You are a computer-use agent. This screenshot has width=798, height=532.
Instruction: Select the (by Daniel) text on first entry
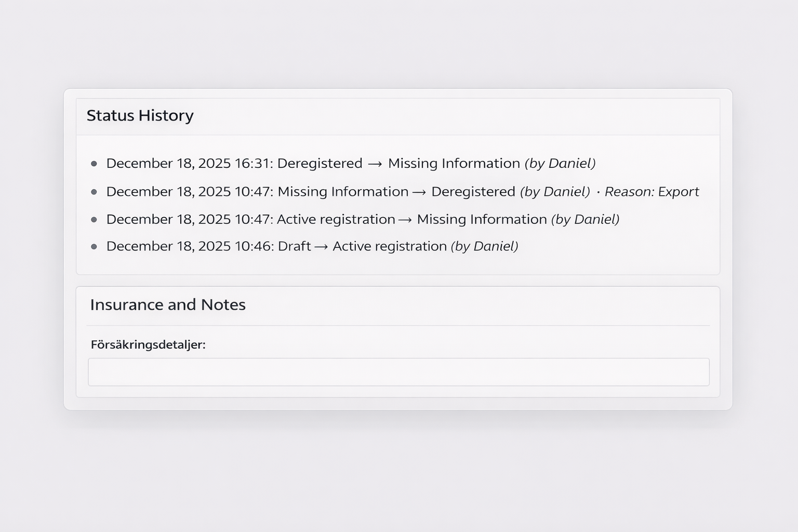(x=561, y=163)
